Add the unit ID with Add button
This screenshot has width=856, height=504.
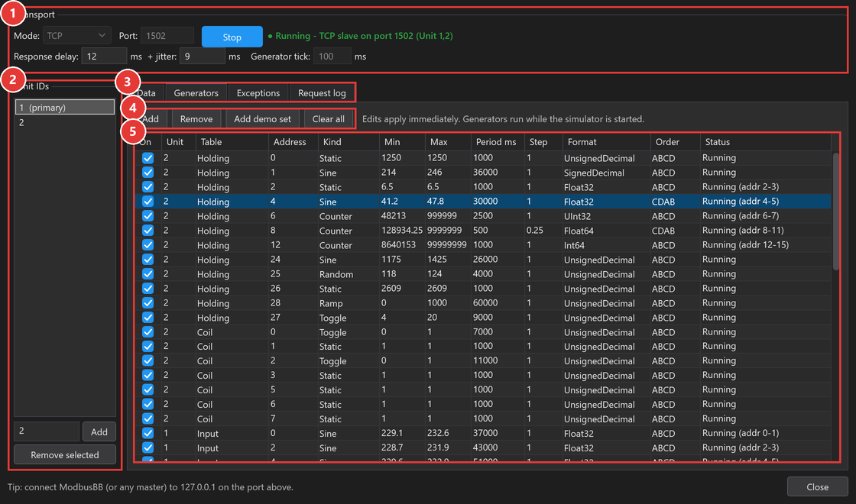pos(99,431)
